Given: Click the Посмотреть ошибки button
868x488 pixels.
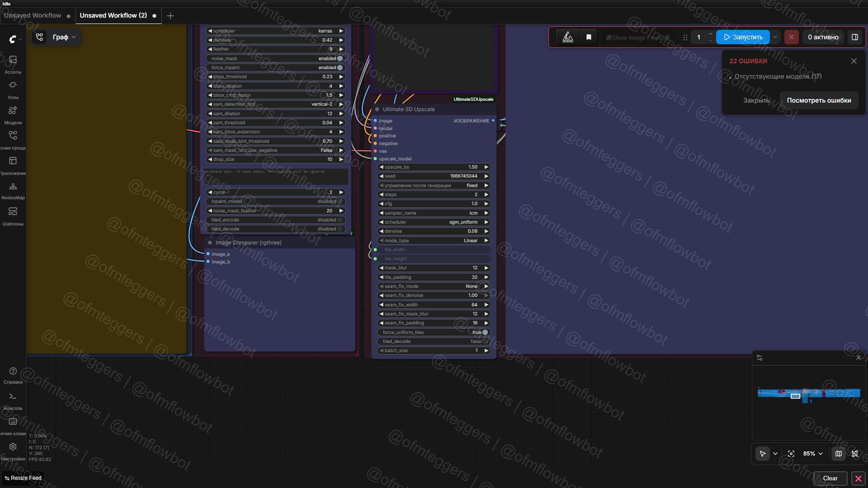Looking at the screenshot, I should [x=819, y=100].
